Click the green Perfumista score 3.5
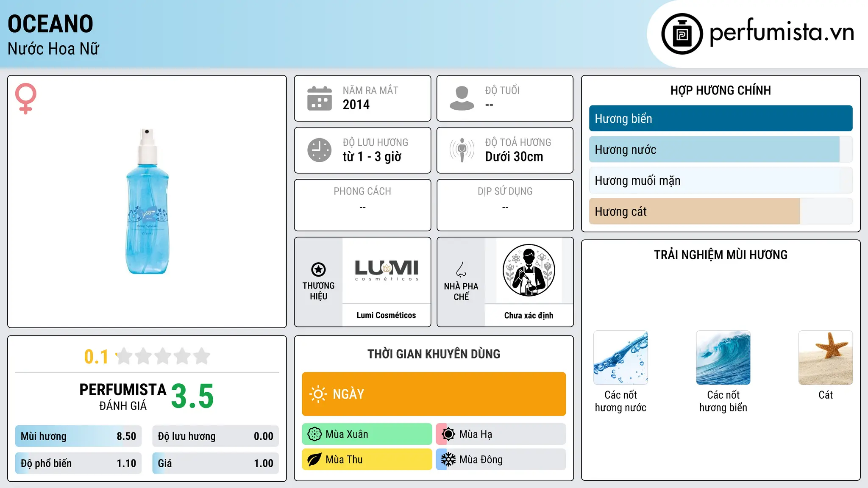 pos(192,396)
